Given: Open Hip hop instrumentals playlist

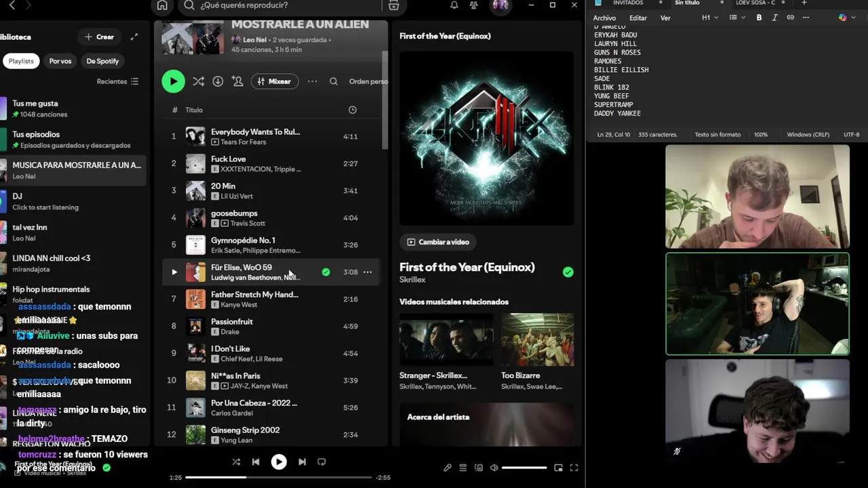Looking at the screenshot, I should (73, 294).
